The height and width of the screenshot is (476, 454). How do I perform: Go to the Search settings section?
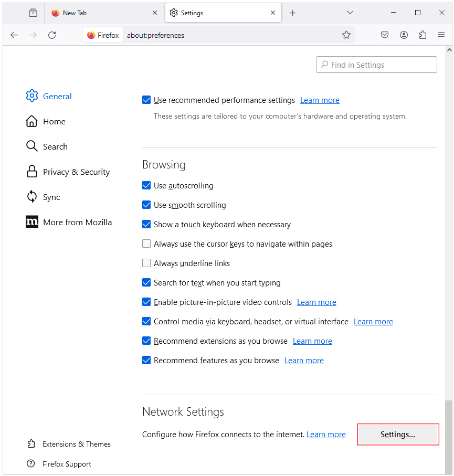55,146
